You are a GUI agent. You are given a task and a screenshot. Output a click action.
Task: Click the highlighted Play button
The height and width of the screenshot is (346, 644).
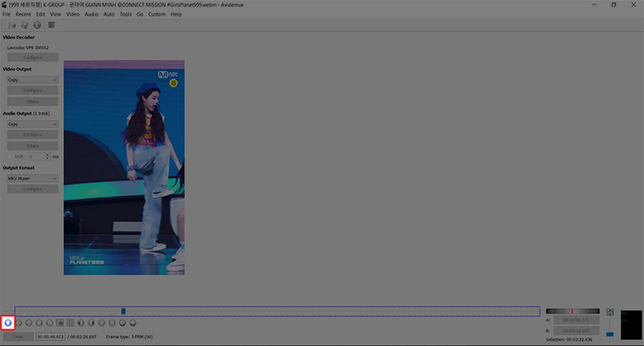click(8, 323)
